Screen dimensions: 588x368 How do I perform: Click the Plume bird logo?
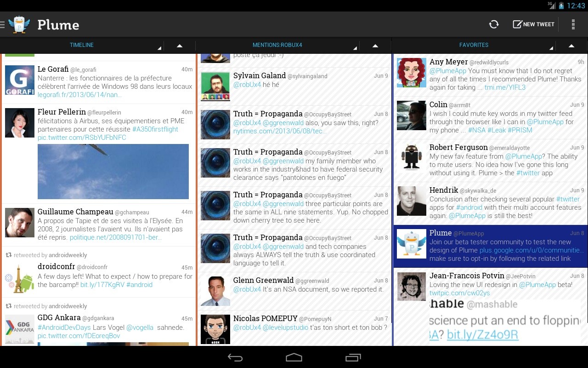click(19, 24)
